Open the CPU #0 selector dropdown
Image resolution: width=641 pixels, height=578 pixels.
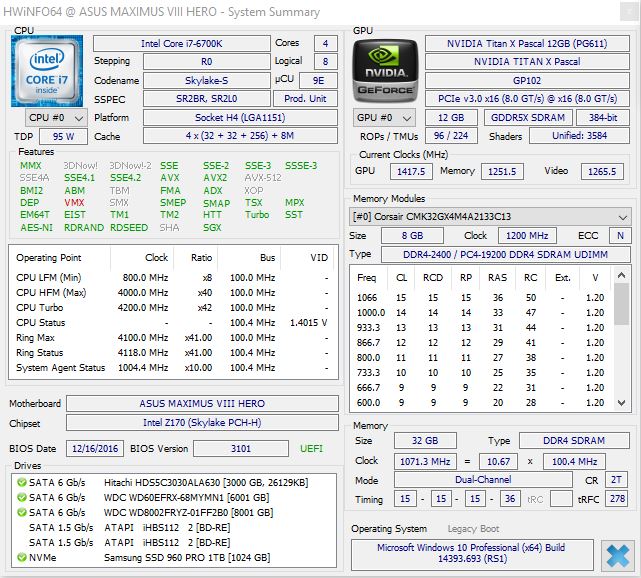point(55,118)
